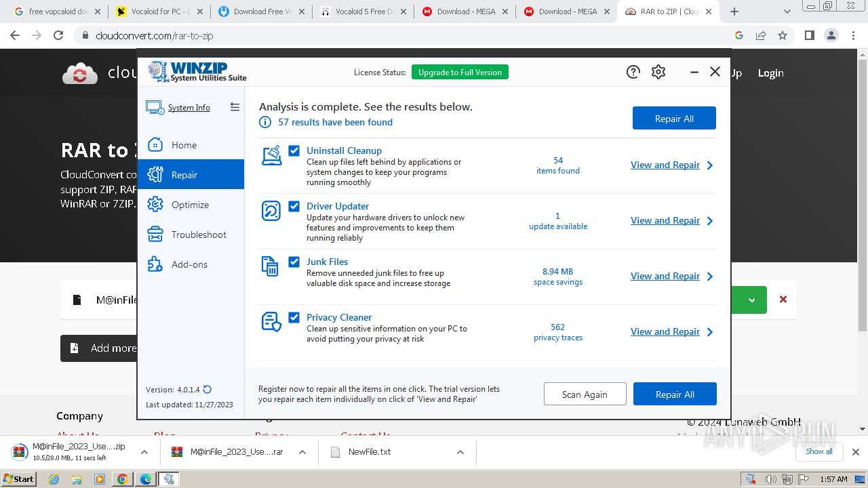868x488 pixels.
Task: Select Troubleshoot in WinZip sidebar
Action: coord(191,235)
